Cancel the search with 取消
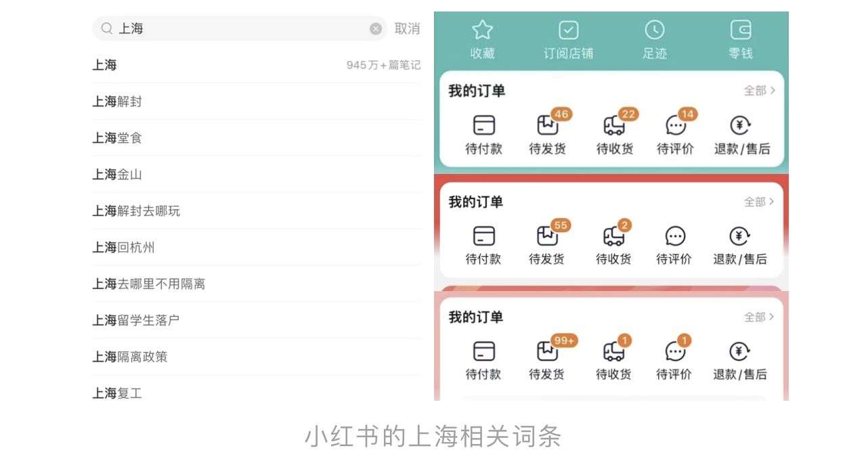This screenshot has height=461, width=868. pyautogui.click(x=407, y=28)
